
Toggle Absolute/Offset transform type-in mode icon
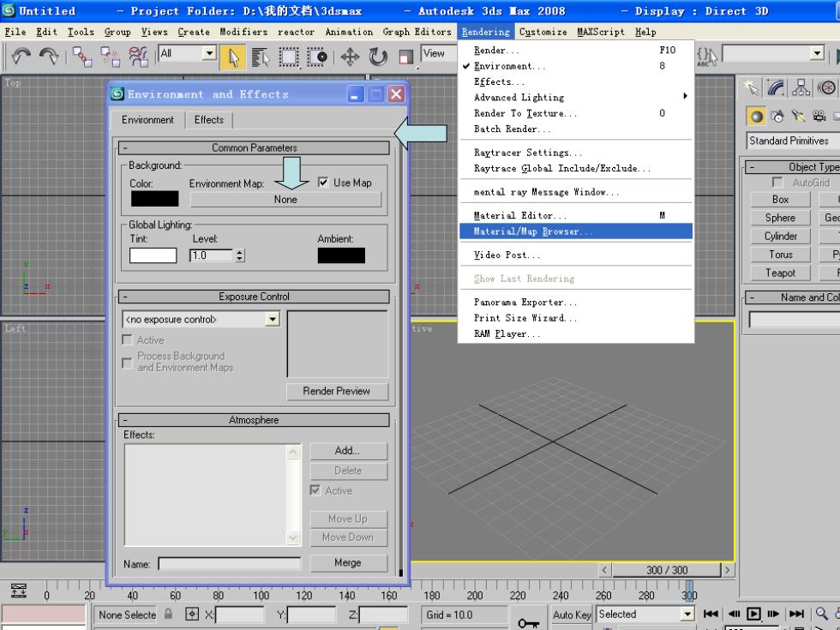pyautogui.click(x=192, y=615)
